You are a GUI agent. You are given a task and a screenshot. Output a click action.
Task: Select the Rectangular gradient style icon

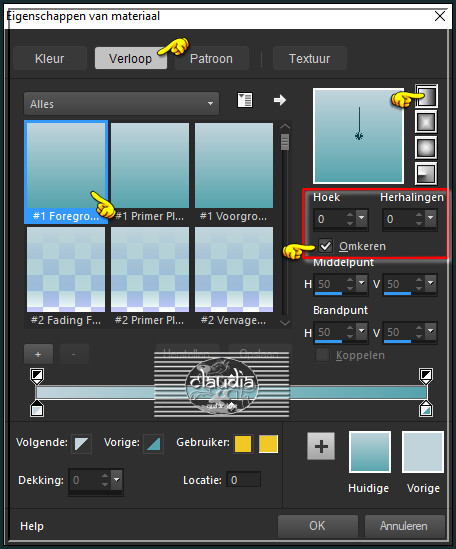pos(426,122)
